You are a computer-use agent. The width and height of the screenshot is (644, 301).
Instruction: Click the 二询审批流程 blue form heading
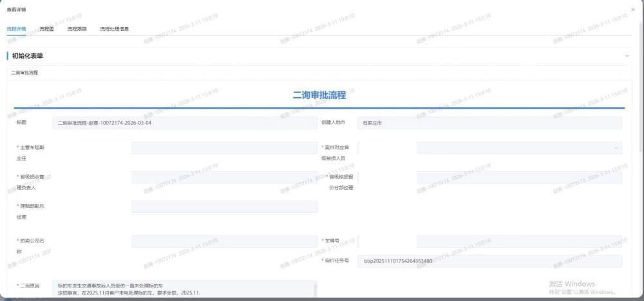pos(319,95)
